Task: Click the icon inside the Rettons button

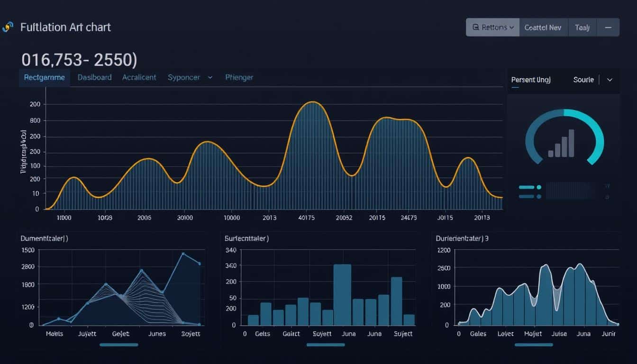Action: 476,27
